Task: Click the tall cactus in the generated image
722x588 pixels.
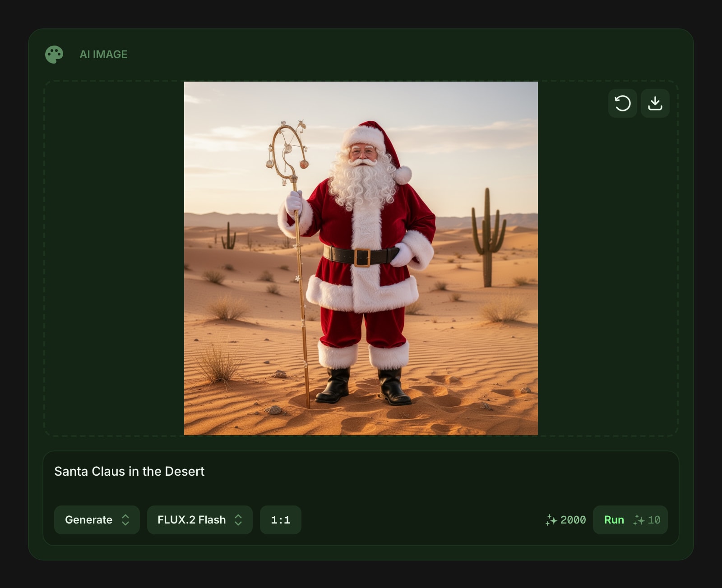Action: point(487,238)
